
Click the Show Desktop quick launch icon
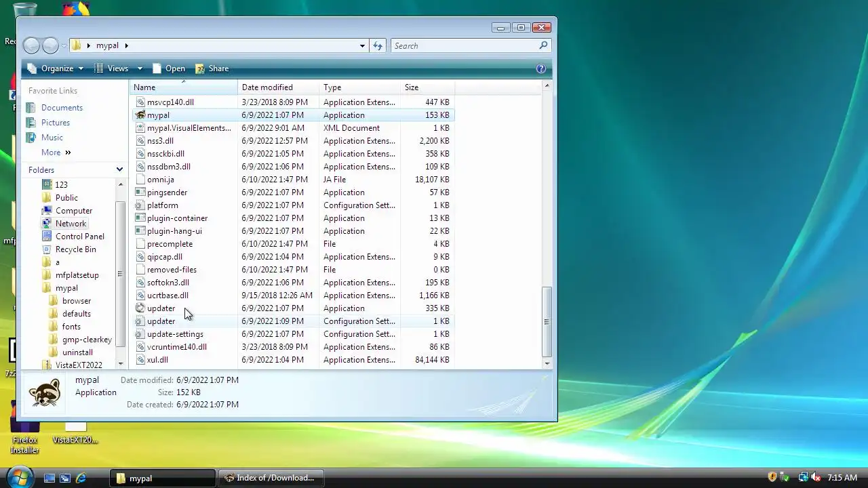50,478
